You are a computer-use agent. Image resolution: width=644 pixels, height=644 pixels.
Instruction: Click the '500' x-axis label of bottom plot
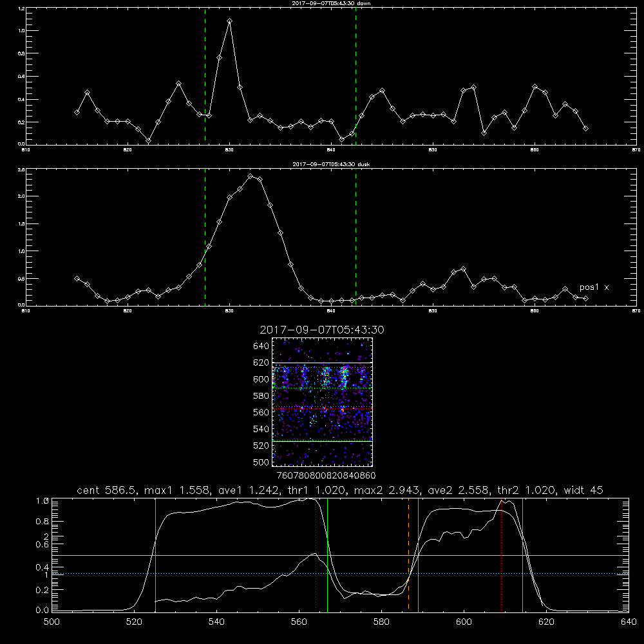tap(52, 621)
